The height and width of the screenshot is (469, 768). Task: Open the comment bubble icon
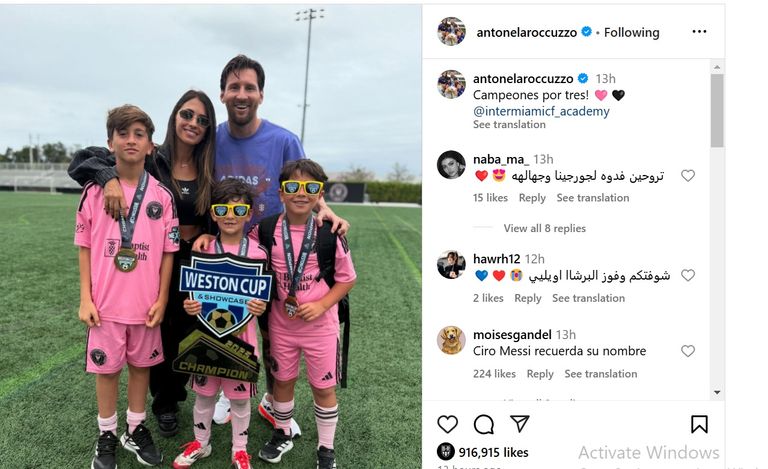tap(484, 424)
